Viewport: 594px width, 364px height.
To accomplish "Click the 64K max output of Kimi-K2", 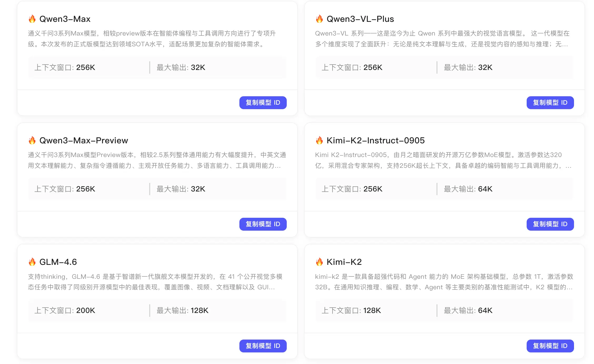I will tap(485, 311).
